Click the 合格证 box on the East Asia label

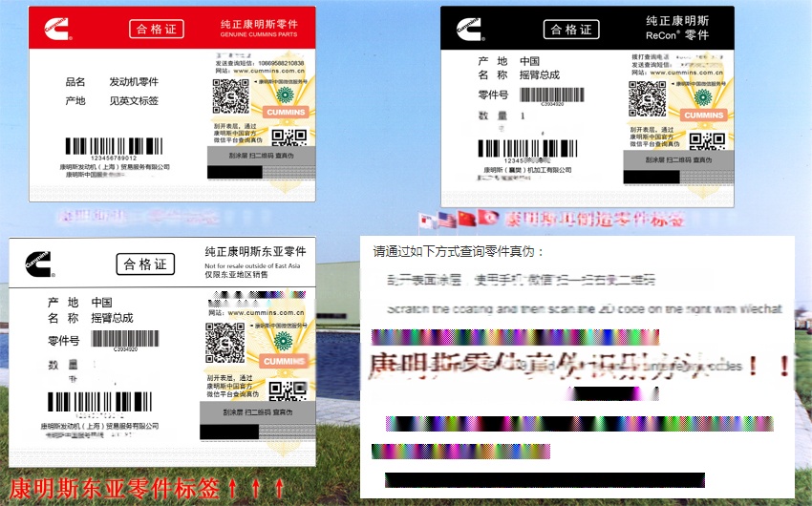(145, 264)
